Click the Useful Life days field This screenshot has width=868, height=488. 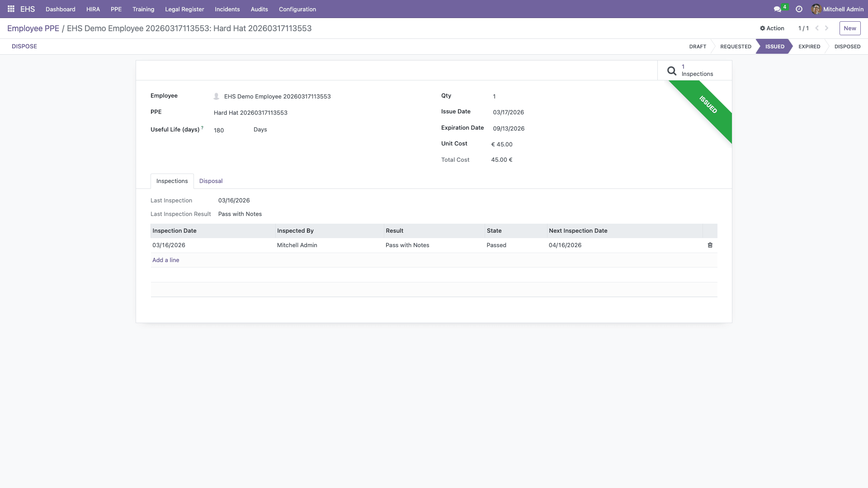pos(219,130)
